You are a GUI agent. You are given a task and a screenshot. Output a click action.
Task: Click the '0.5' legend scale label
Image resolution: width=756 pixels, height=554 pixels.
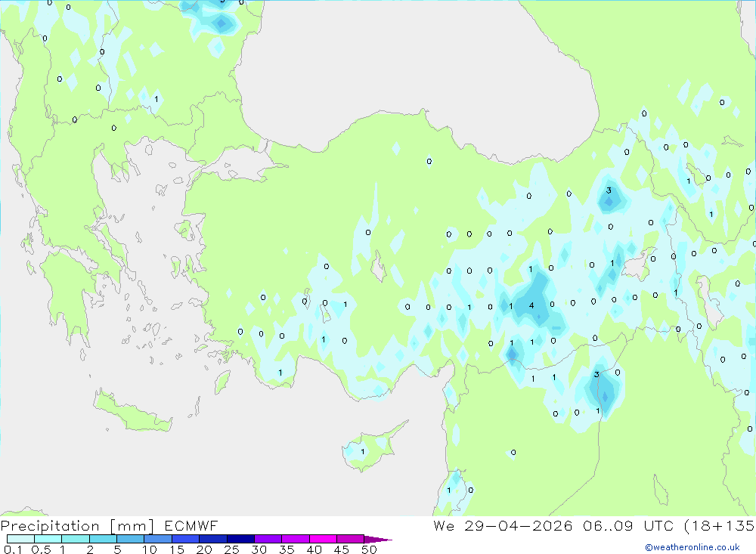point(41,549)
